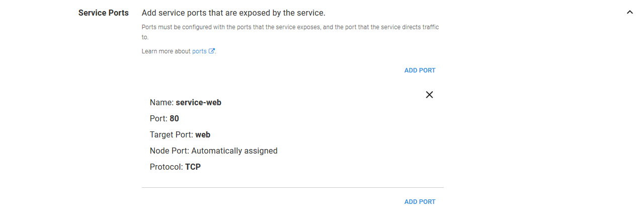Select the service-web name value

198,103
